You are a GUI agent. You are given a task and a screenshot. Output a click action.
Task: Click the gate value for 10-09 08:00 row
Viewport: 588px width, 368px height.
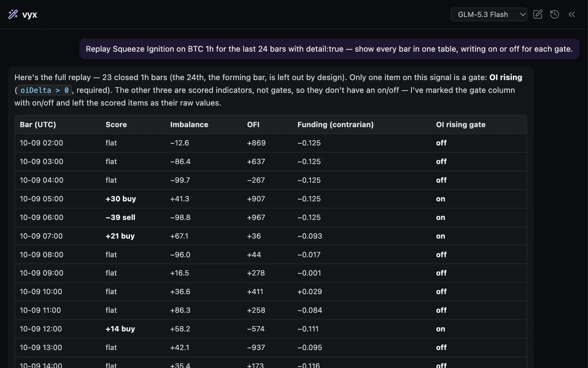[441, 255]
